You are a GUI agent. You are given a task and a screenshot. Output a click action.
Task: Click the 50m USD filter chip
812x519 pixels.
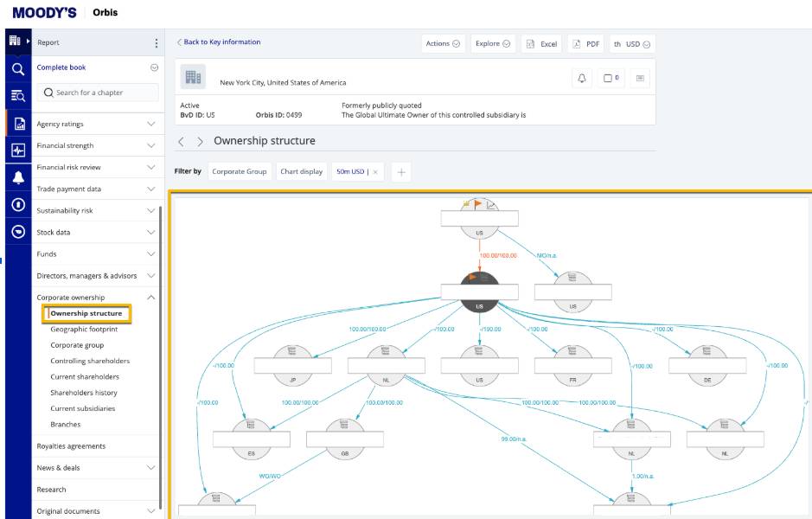click(x=352, y=171)
